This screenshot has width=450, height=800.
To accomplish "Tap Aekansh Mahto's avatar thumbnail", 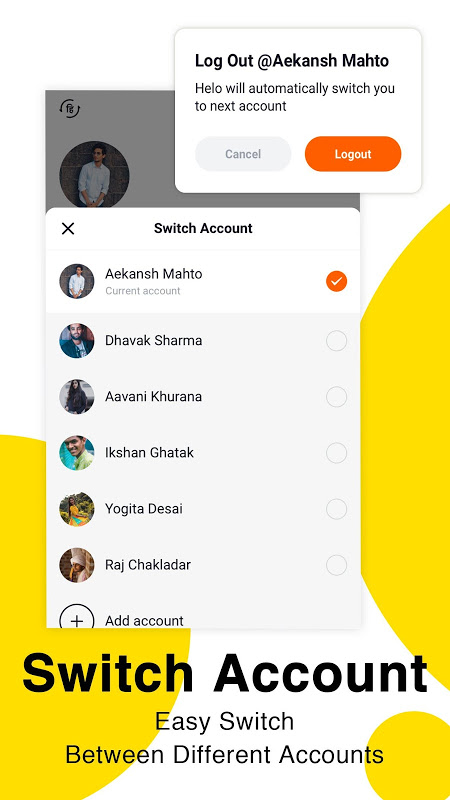I will pyautogui.click(x=77, y=281).
